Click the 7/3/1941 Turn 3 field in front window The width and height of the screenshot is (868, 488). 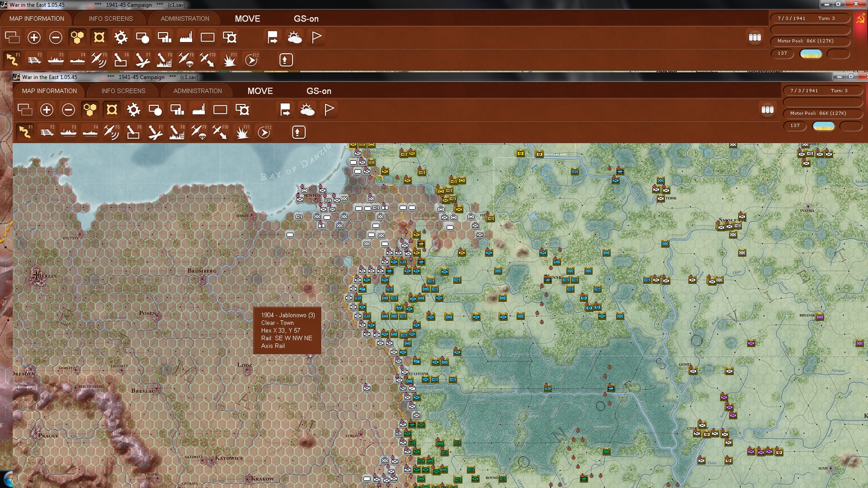[x=822, y=91]
